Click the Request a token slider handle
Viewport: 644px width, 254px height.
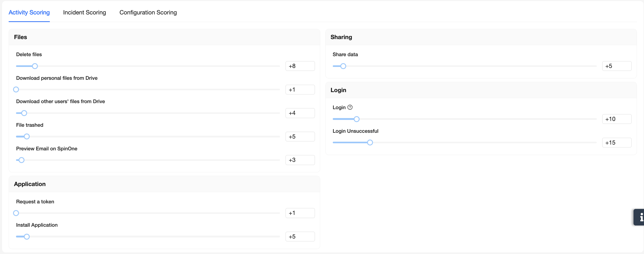(16, 213)
